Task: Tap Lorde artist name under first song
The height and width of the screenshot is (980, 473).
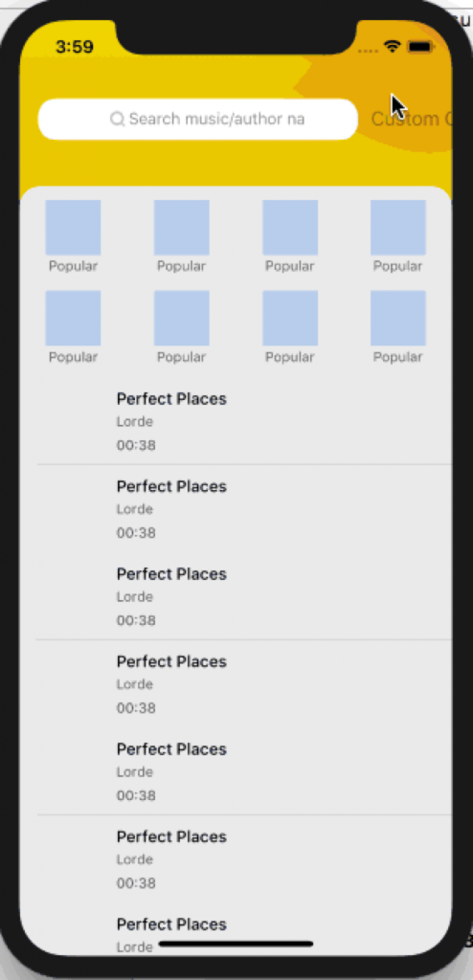Action: 134,422
